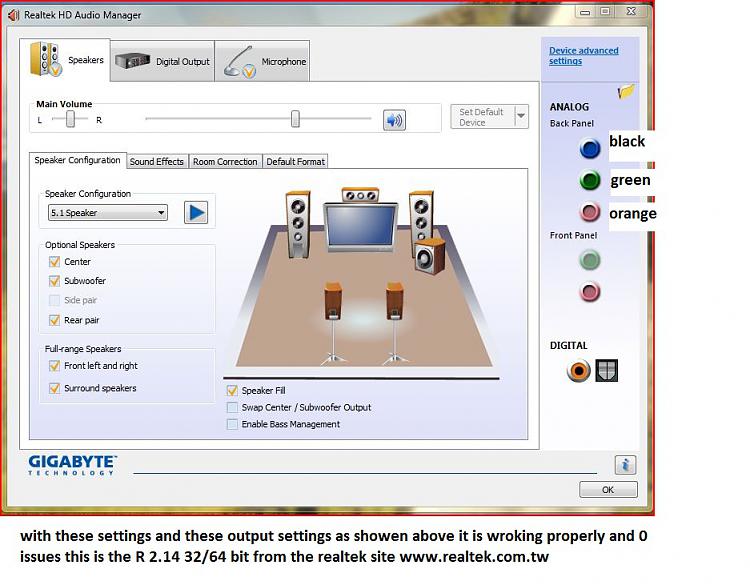The image size is (750, 585).
Task: Open Device advanced settings link
Action: pyautogui.click(x=584, y=56)
